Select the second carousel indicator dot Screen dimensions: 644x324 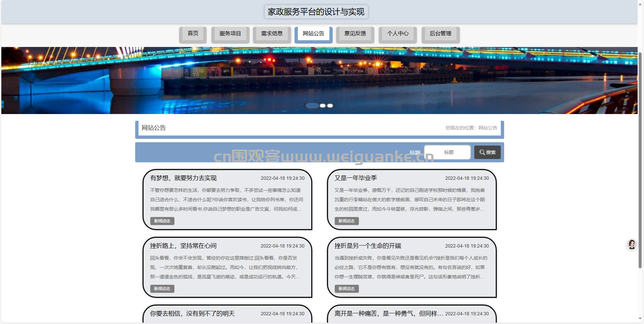pos(323,106)
